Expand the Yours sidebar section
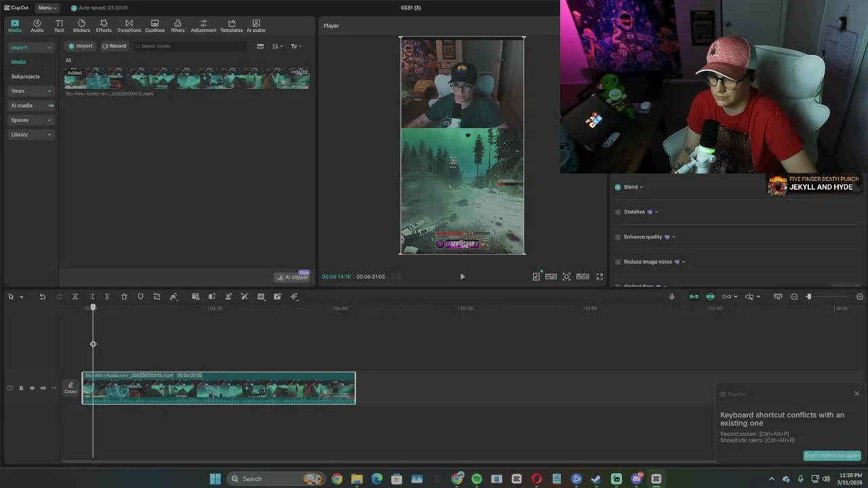This screenshot has height=488, width=868. (x=31, y=91)
